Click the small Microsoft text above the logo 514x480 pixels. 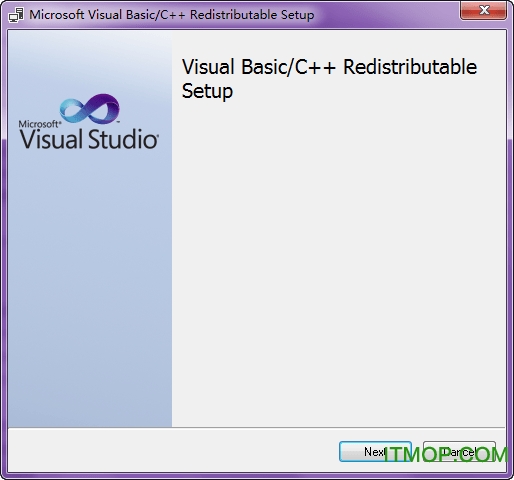40,124
